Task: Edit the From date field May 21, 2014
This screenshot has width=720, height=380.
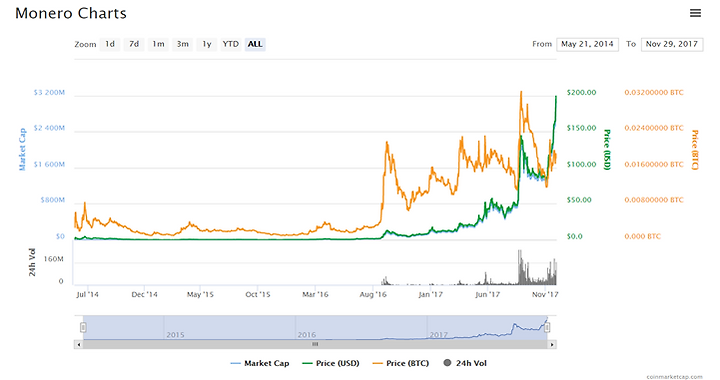Action: coord(587,44)
